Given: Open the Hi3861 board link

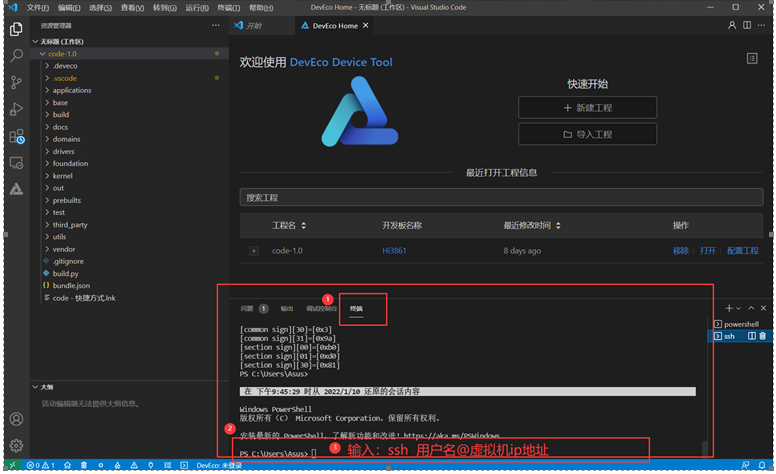Looking at the screenshot, I should click(x=394, y=251).
